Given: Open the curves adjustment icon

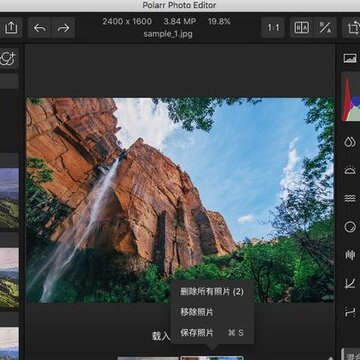Looking at the screenshot, I should (350, 284).
